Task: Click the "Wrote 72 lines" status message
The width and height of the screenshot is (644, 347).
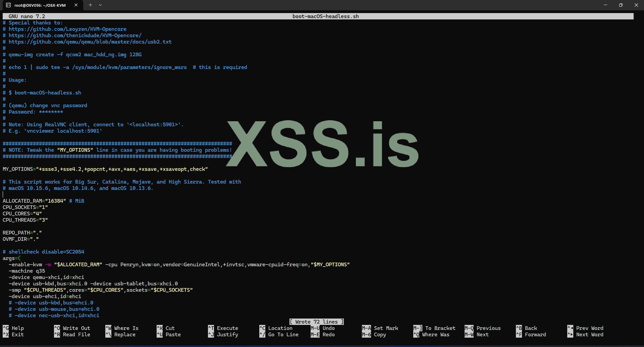Action: (317, 322)
